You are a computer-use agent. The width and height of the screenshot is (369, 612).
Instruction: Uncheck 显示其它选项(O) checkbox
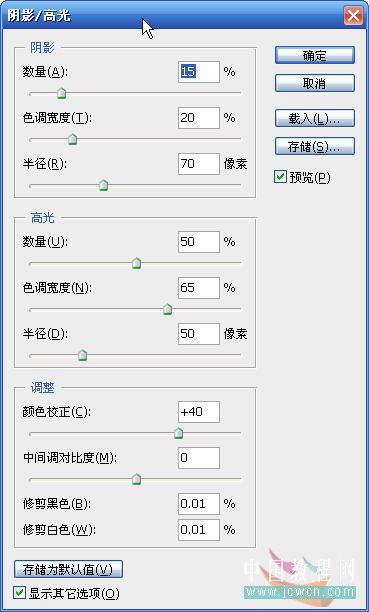coord(19,593)
